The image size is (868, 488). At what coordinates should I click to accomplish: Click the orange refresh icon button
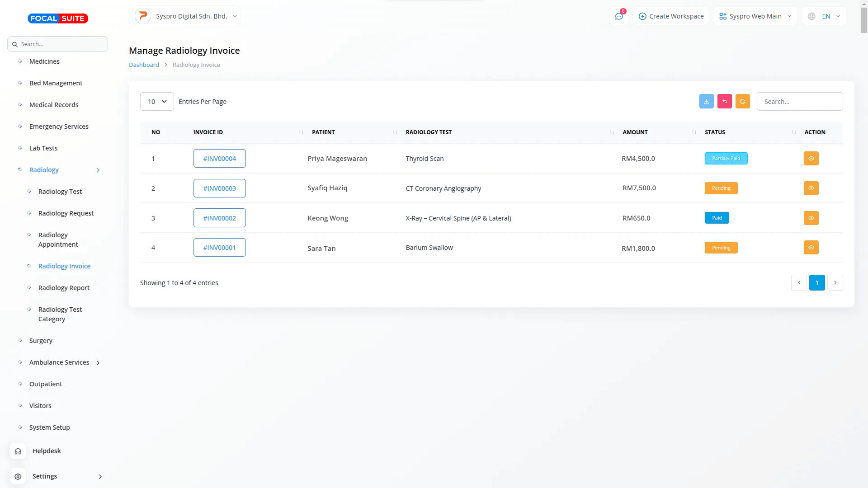(x=742, y=101)
